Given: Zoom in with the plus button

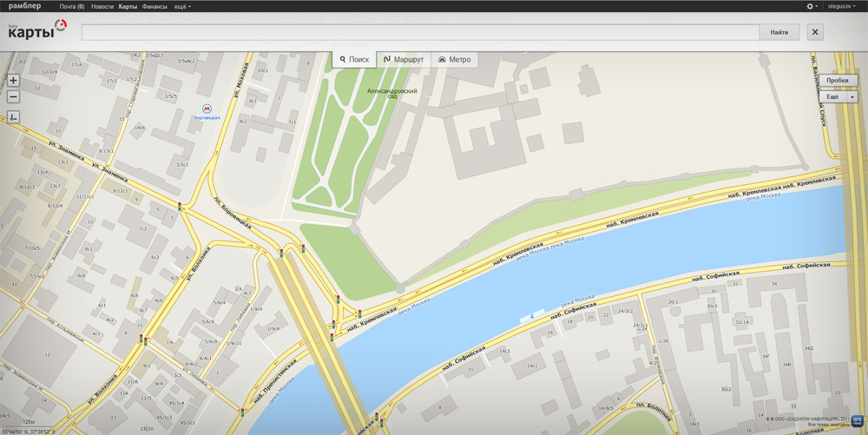Looking at the screenshot, I should 13,81.
